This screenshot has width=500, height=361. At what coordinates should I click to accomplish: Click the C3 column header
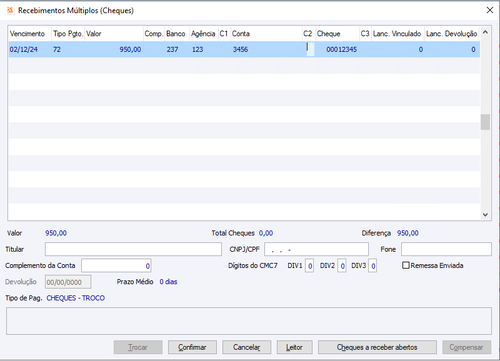[365, 34]
